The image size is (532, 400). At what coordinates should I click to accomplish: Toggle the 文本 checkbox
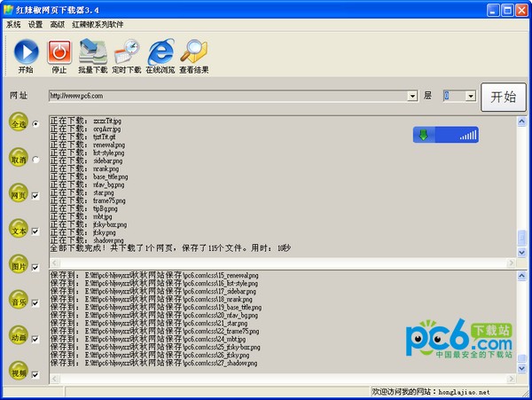point(35,231)
